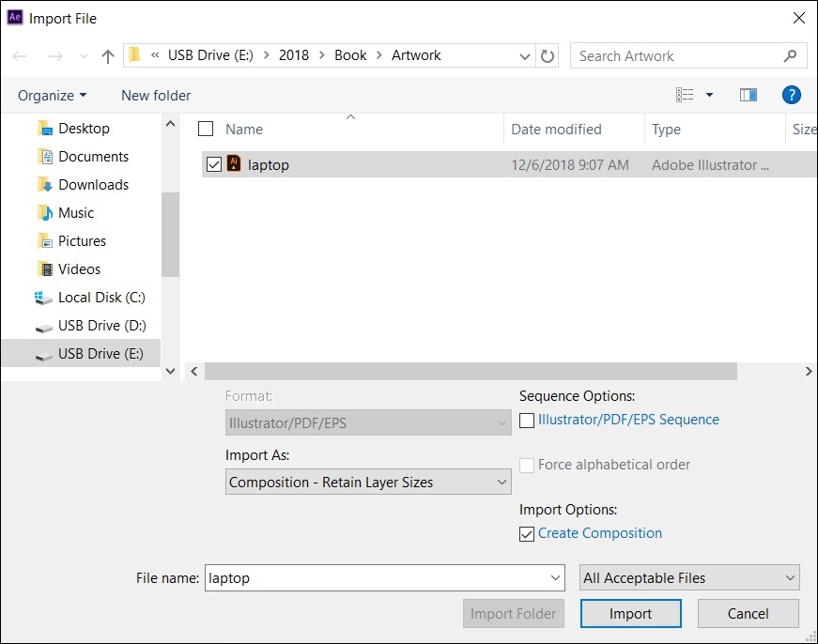Screen dimensions: 818x644
Task: Click the Desktop folder icon in sidebar
Action: [x=45, y=129]
